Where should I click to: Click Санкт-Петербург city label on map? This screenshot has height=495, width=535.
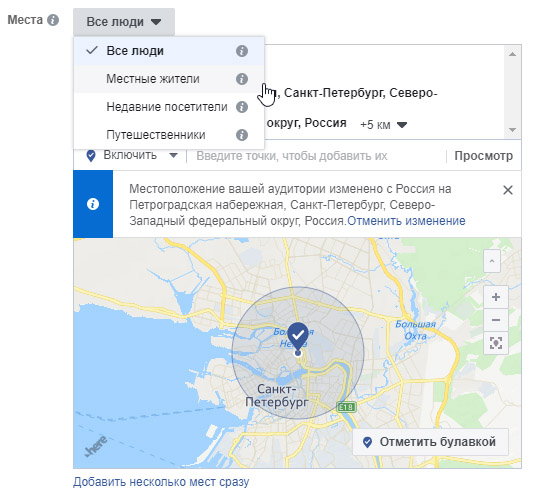pyautogui.click(x=277, y=395)
